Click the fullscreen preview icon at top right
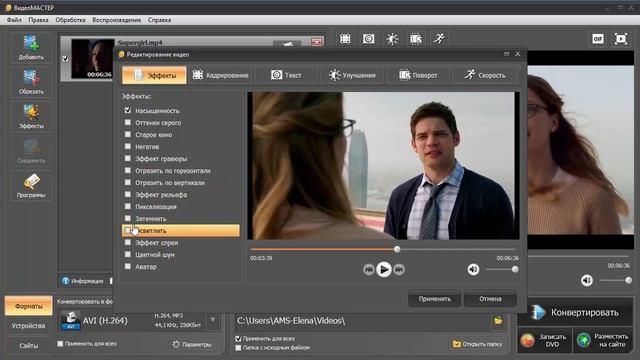Image resolution: width=640 pixels, height=360 pixels. pos(621,39)
